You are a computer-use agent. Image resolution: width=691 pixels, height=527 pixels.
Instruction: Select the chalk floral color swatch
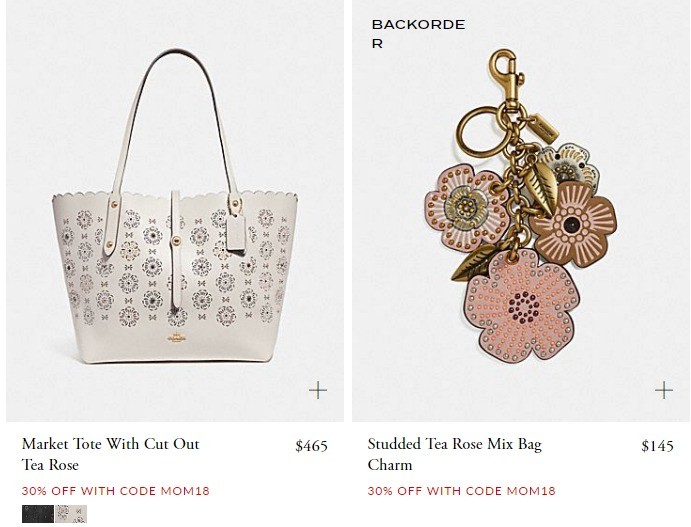click(71, 514)
